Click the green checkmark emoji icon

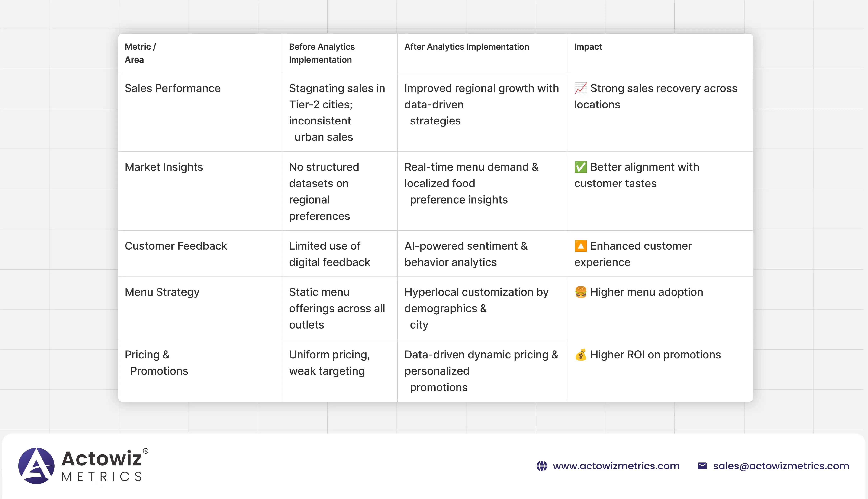[581, 167]
